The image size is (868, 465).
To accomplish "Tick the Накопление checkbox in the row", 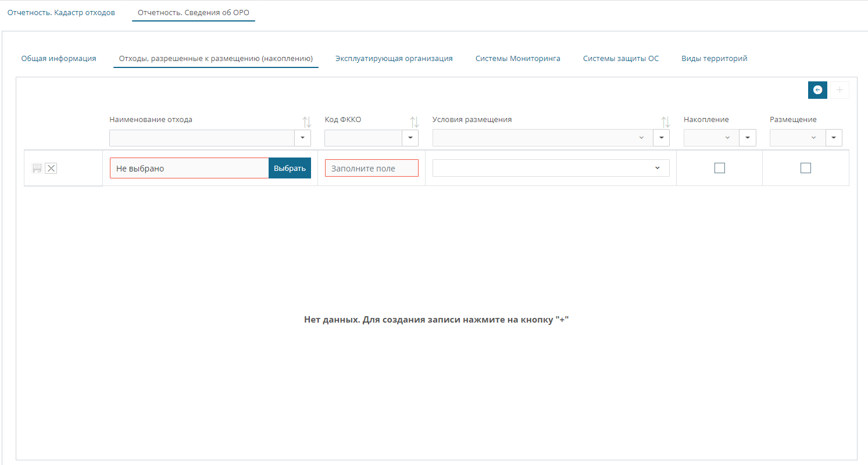I will pyautogui.click(x=720, y=168).
